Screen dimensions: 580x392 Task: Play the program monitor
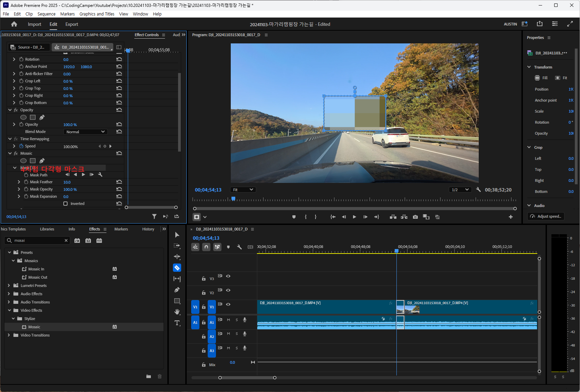click(x=354, y=217)
